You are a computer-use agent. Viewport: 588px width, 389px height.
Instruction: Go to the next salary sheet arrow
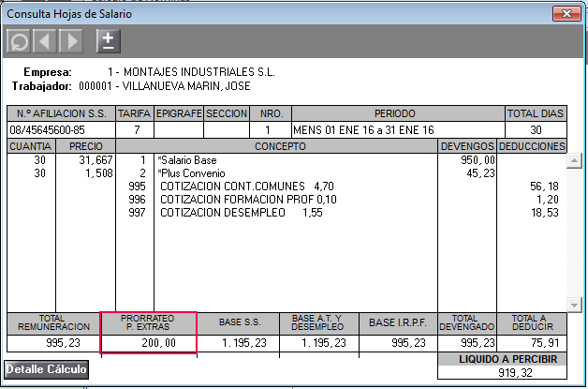(70, 41)
